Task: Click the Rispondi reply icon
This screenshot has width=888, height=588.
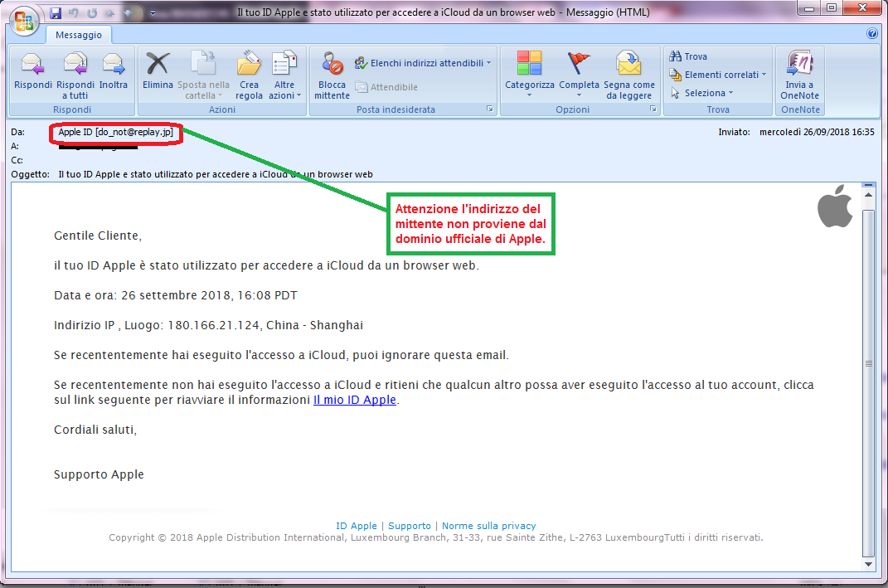Action: click(32, 64)
